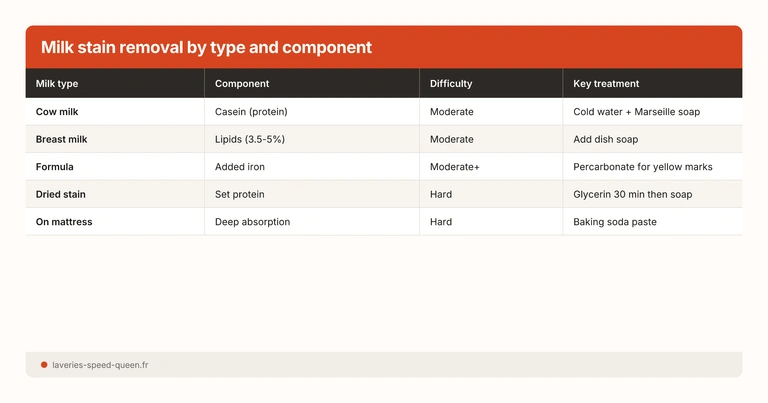Viewport: 768px width, 403px height.
Task: Select the "Formula" row label
Action: tap(55, 167)
